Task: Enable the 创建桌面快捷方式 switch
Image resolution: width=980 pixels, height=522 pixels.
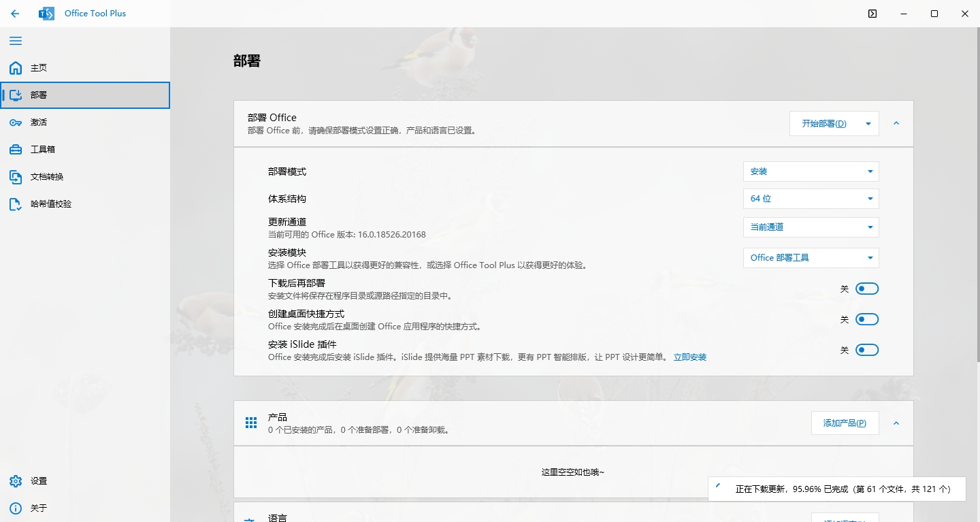Action: coord(867,319)
